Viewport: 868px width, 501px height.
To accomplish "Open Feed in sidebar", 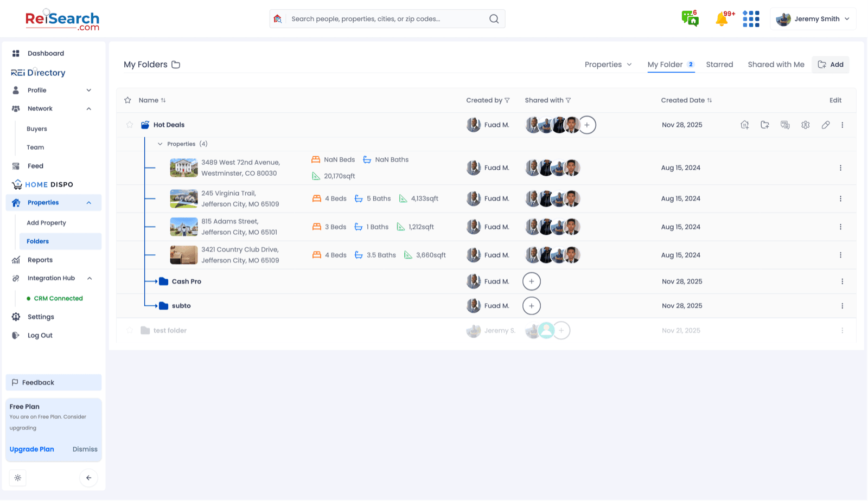I will [35, 166].
